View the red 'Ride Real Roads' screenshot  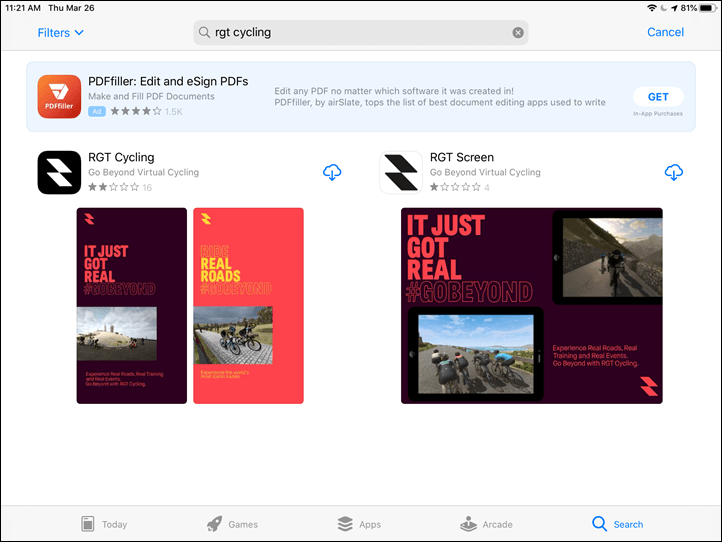248,306
